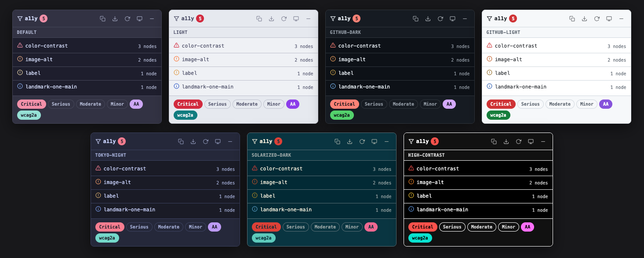Click the red issue count badge in the LIGHT panel

pyautogui.click(x=200, y=18)
